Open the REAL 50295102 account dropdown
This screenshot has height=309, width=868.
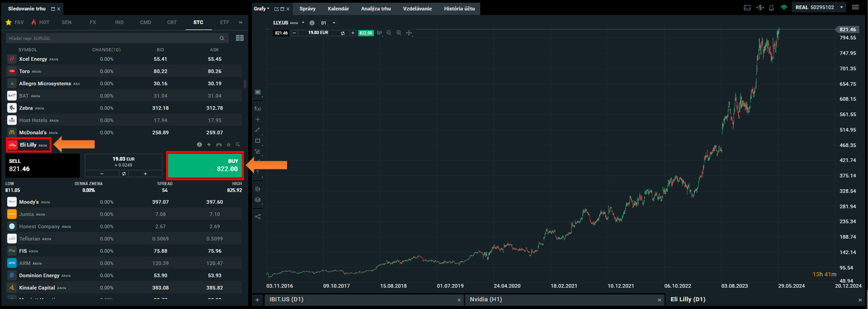pos(841,7)
